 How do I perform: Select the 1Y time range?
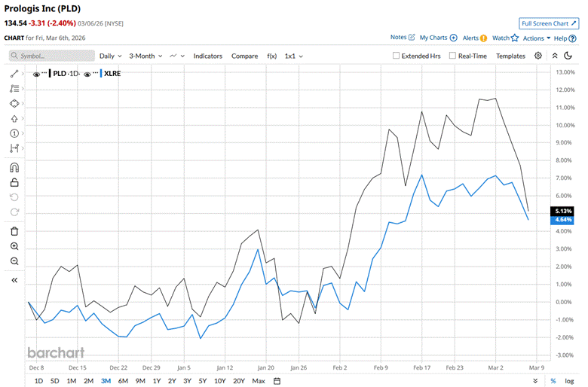click(x=157, y=381)
